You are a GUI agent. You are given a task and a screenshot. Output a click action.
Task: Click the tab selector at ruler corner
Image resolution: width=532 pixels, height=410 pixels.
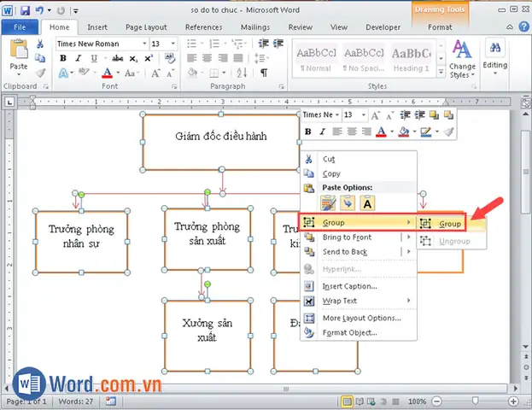pos(9,102)
